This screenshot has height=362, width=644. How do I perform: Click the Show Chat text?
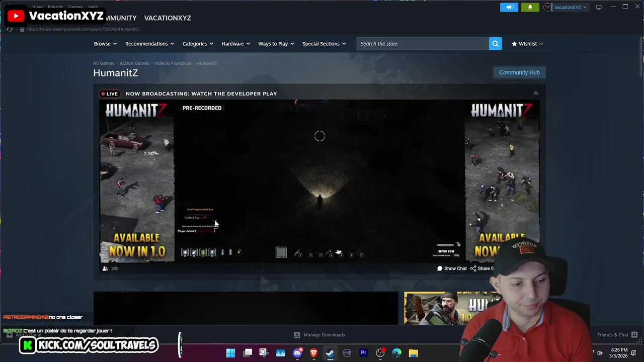click(455, 268)
